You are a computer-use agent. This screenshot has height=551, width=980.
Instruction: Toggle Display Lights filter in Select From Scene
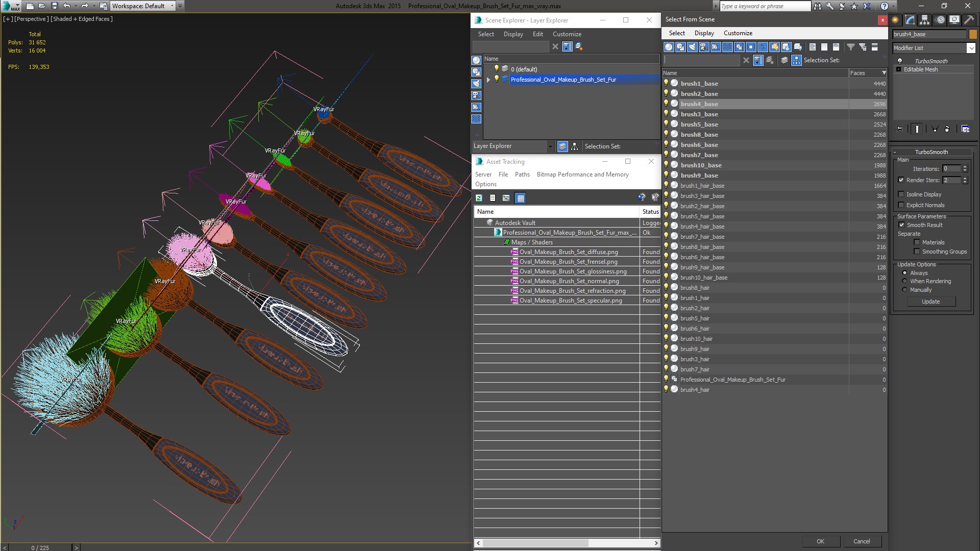[692, 47]
